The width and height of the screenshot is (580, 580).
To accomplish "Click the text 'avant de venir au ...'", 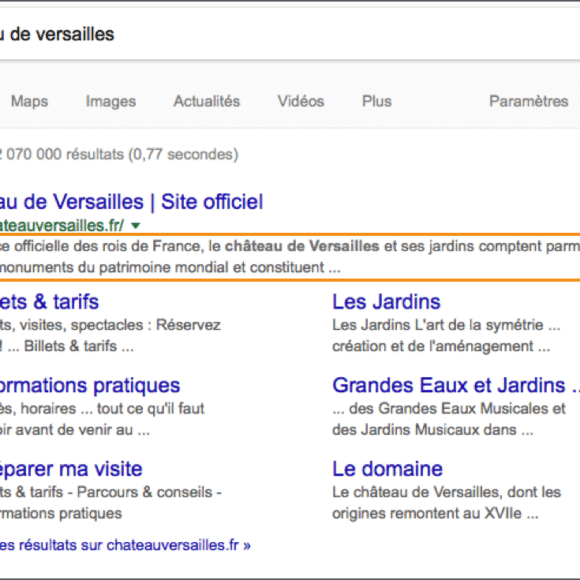I will click(82, 430).
